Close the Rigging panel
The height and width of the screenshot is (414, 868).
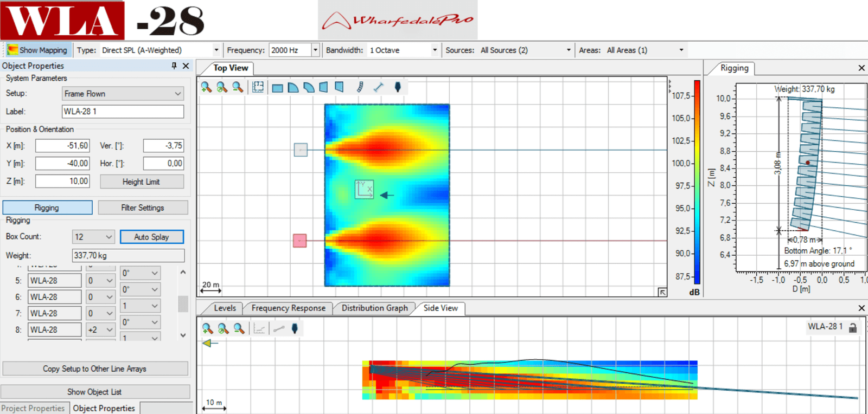click(x=861, y=68)
